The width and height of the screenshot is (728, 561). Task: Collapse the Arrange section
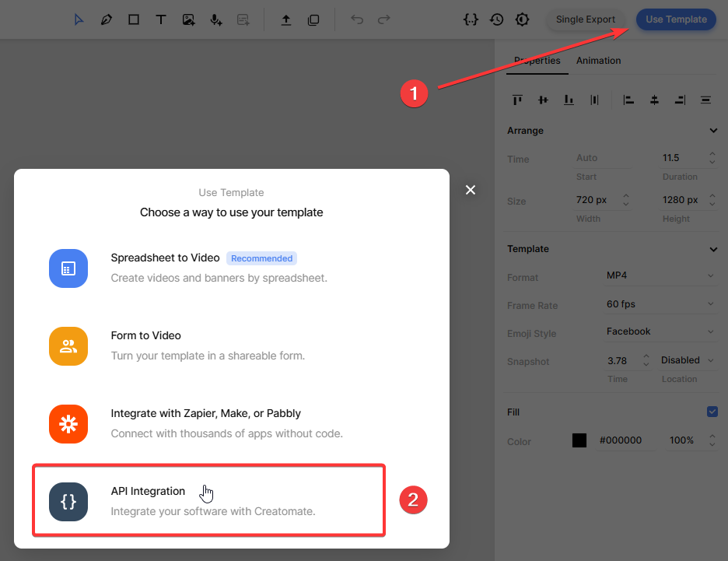coord(713,131)
